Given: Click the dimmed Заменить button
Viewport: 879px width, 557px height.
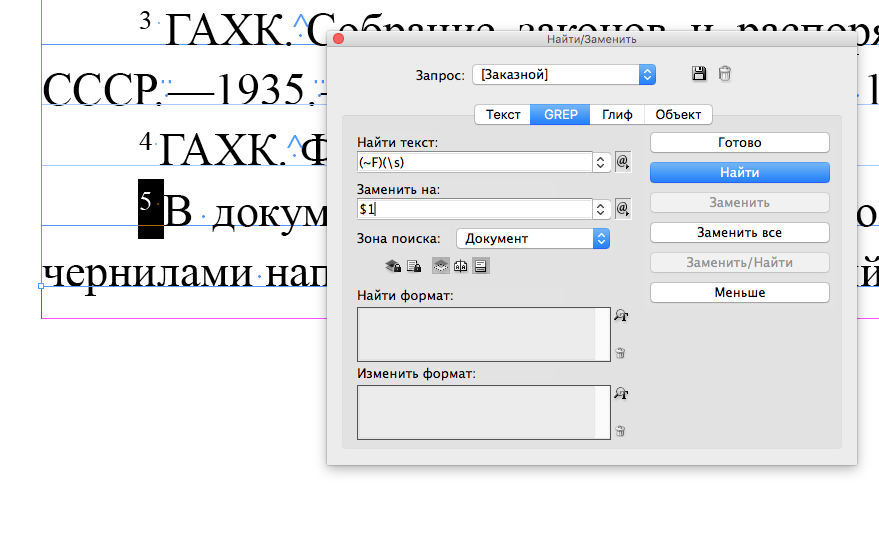Looking at the screenshot, I should (739, 202).
